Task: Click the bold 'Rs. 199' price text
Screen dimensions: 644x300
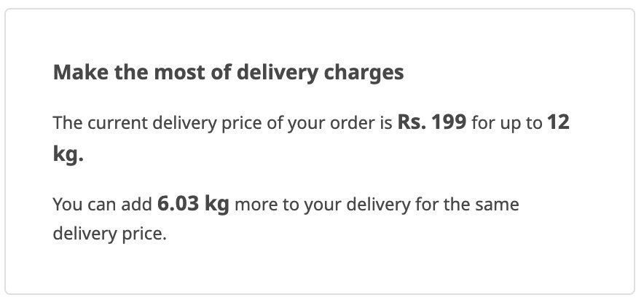Action: click(432, 122)
